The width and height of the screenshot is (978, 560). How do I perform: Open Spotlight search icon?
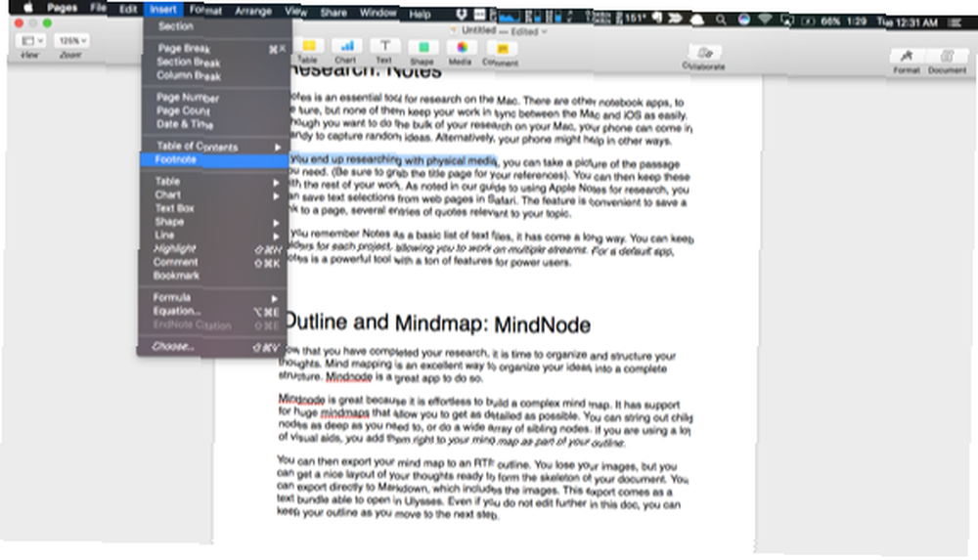coord(721,20)
